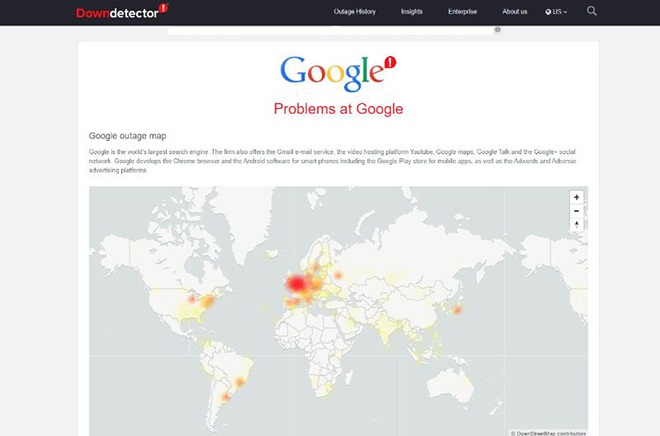Close the ad banner with gray button
The width and height of the screenshot is (660, 436).
pos(498,29)
